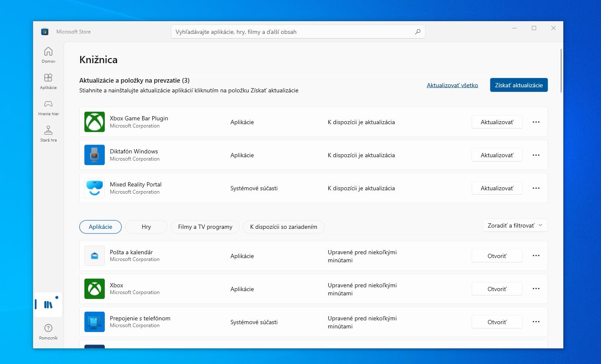Update Mixed Reality Portal with Aktualizovať
This screenshot has height=364, width=601.
coord(497,188)
